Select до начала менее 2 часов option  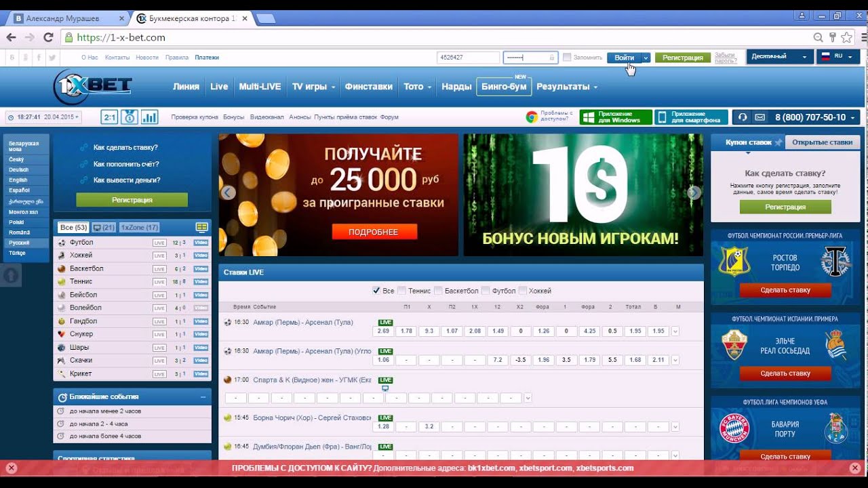105,411
